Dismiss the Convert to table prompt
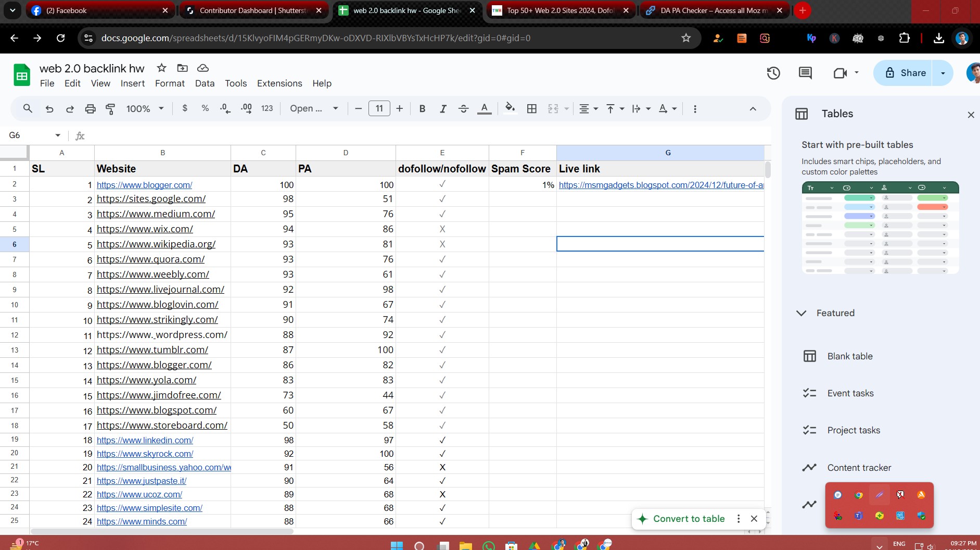The image size is (980, 550). 754,519
